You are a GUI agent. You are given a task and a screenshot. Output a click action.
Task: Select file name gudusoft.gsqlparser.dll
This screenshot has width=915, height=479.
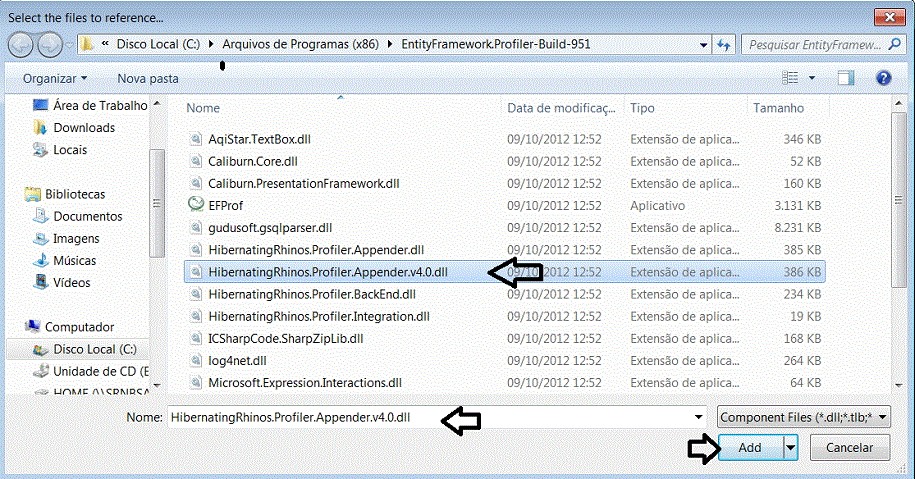[x=270, y=228]
